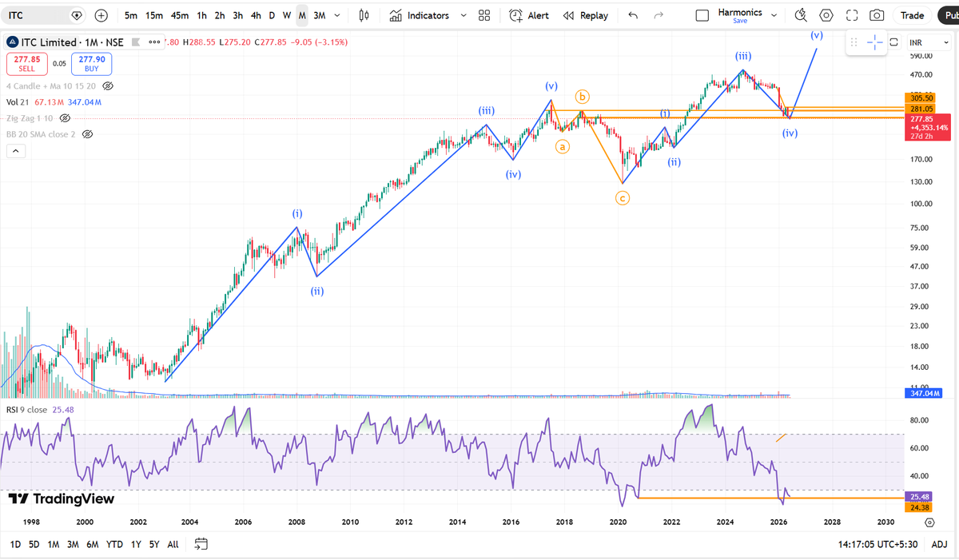Viewport: 959px width, 560px height.
Task: Click the 14:17:05 UTC+5:30 timezone
Action: (877, 544)
